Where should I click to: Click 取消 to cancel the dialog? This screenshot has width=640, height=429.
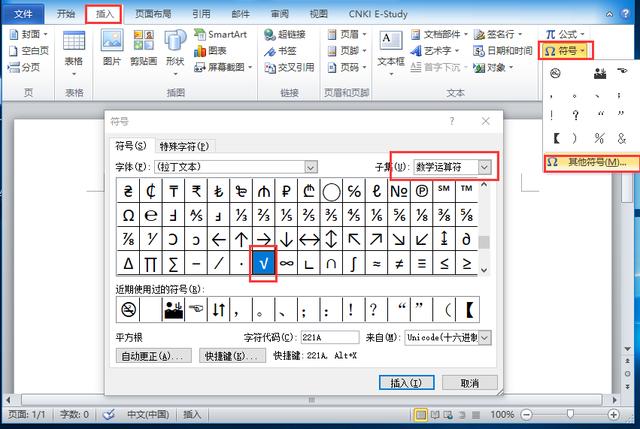(470, 383)
